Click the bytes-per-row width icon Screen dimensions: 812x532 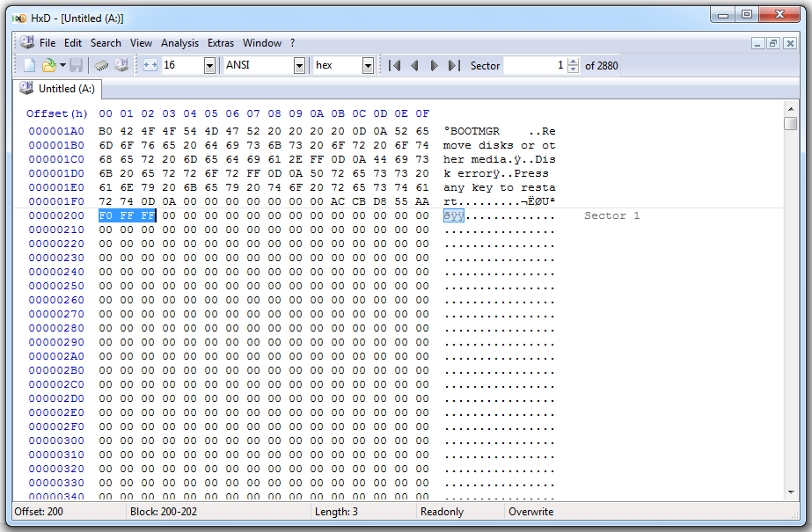pos(150,65)
